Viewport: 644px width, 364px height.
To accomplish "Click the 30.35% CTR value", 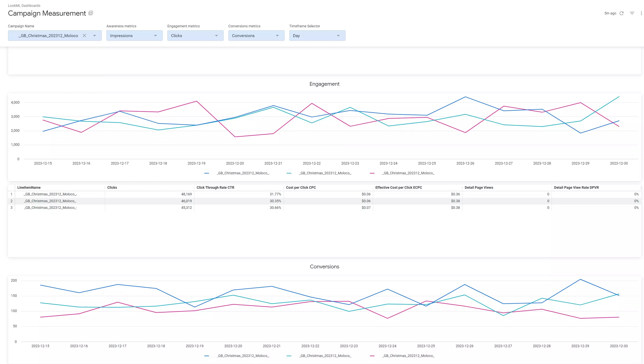I will [x=275, y=201].
